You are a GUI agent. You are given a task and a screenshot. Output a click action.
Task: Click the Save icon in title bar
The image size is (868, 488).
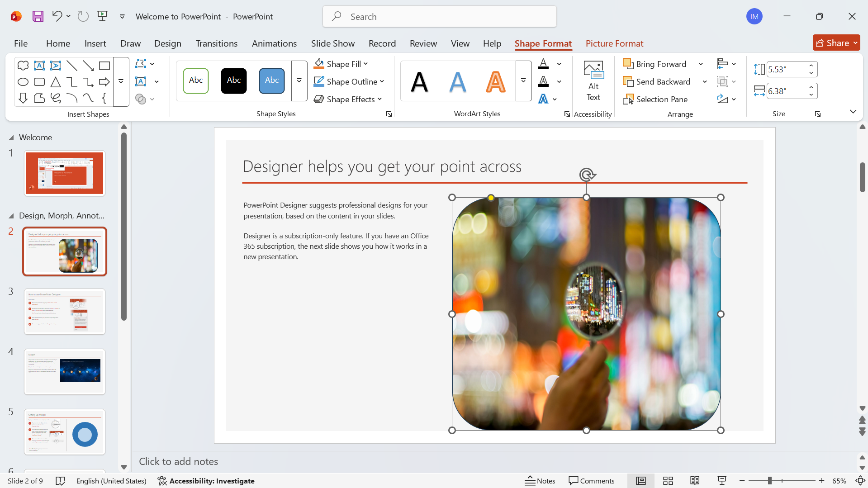pyautogui.click(x=38, y=17)
